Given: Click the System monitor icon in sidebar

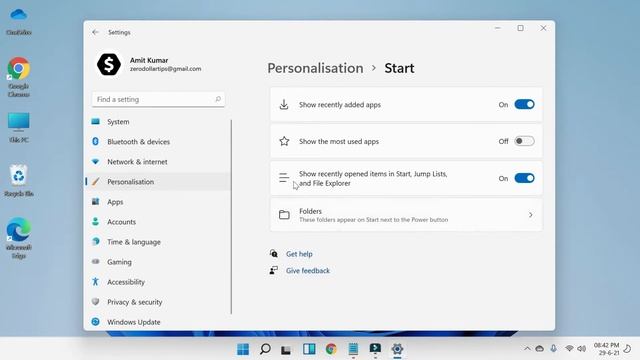Looking at the screenshot, I should (x=96, y=122).
